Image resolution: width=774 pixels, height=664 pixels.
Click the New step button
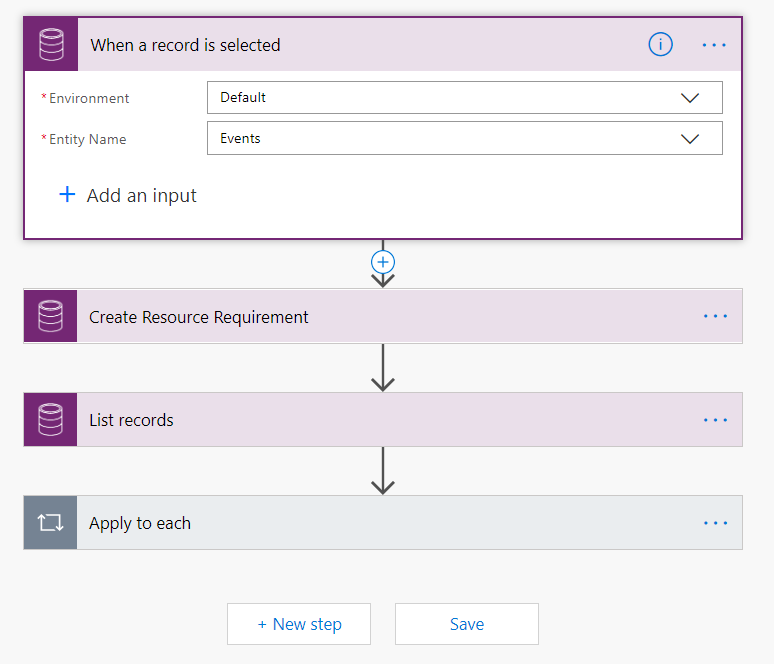point(299,624)
